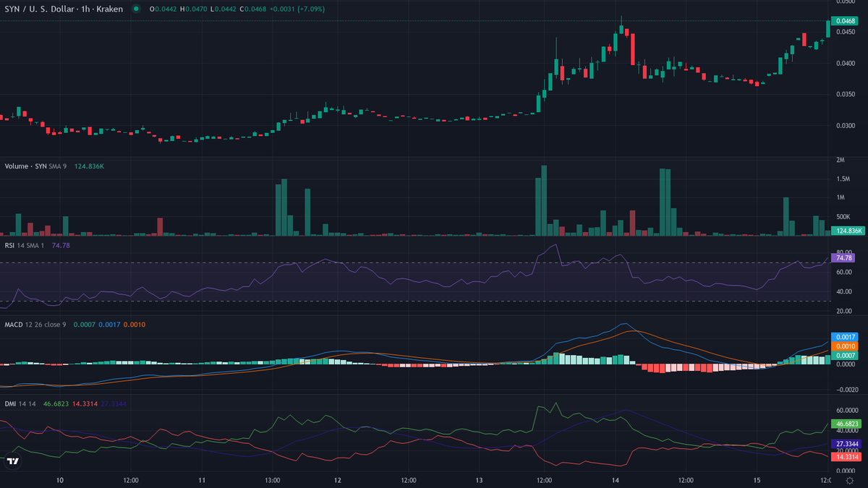The image size is (868, 488).
Task: Click the 2M volume axis label
Action: coord(841,159)
